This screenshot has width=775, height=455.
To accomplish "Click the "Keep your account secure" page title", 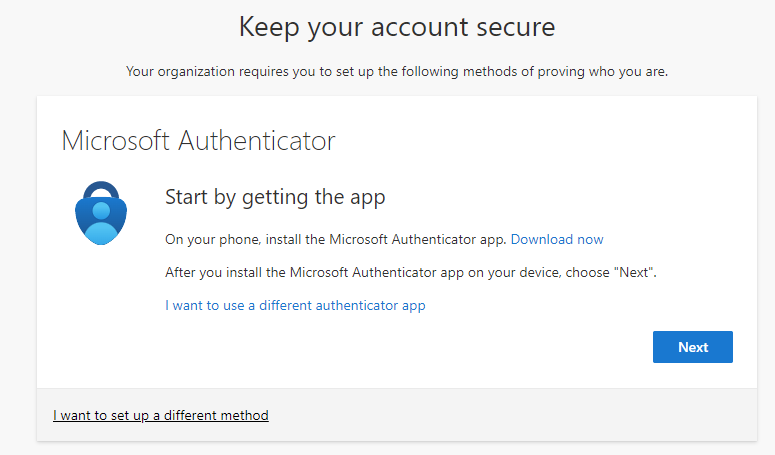I will click(397, 27).
